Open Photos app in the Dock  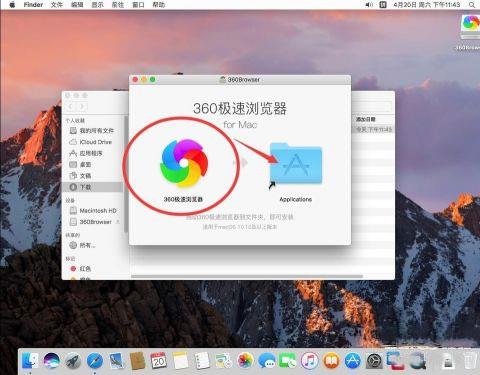click(x=245, y=361)
